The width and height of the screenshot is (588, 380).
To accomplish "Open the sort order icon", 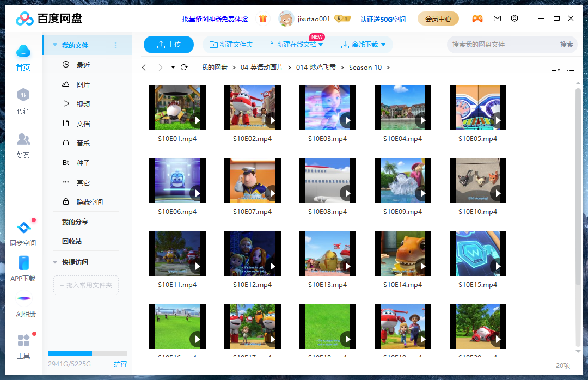I will click(556, 68).
